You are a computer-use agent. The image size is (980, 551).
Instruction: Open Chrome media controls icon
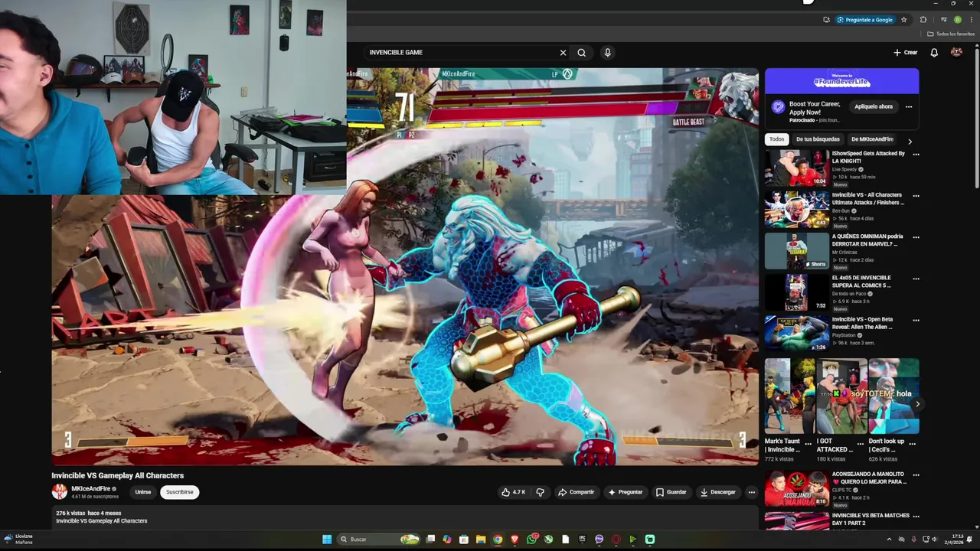tap(943, 20)
